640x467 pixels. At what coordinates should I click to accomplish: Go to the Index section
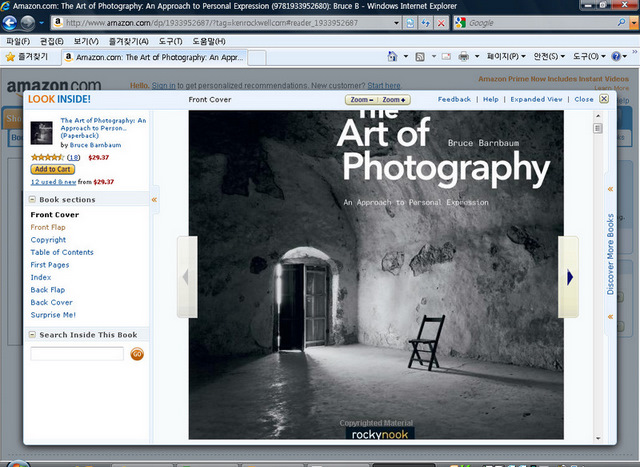tap(41, 277)
